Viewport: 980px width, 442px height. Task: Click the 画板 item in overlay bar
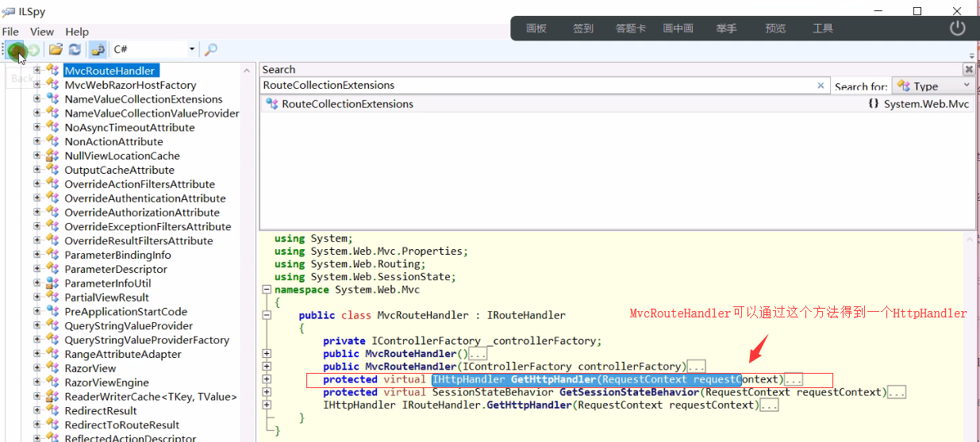click(x=536, y=29)
